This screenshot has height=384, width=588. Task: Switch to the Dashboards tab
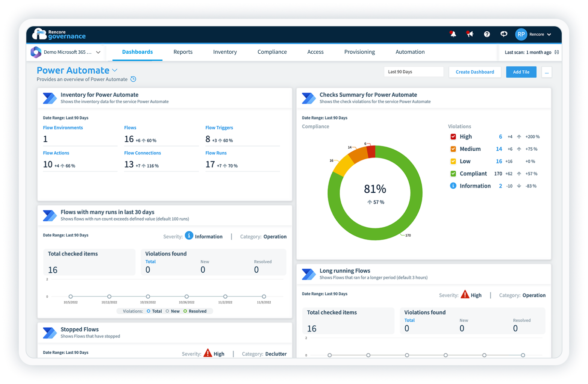[x=138, y=52]
